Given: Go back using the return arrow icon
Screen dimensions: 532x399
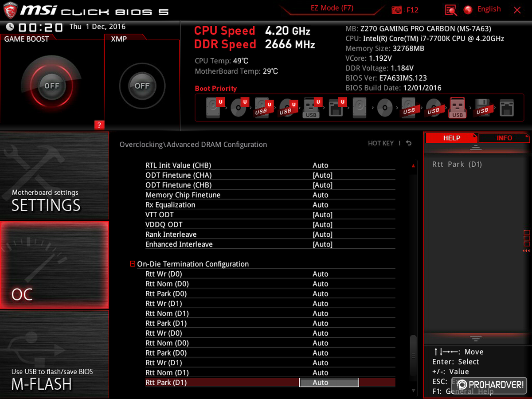Looking at the screenshot, I should 409,143.
